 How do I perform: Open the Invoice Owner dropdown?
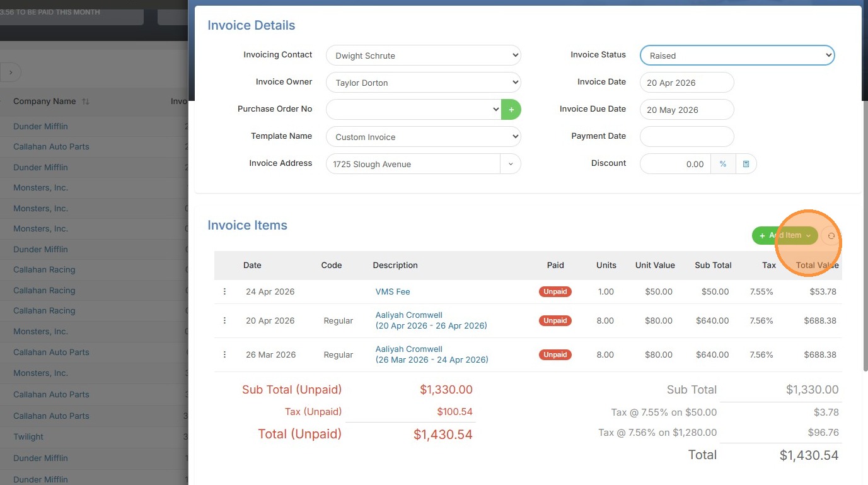424,83
